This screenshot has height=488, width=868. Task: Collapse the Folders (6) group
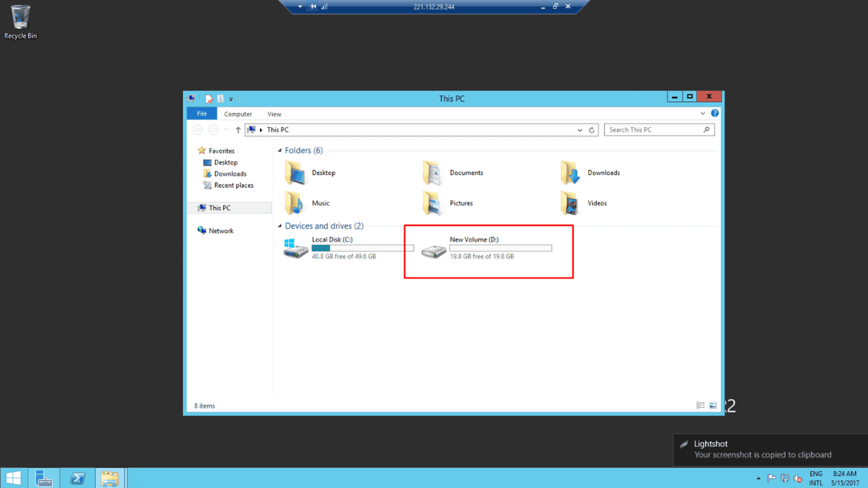tap(280, 150)
